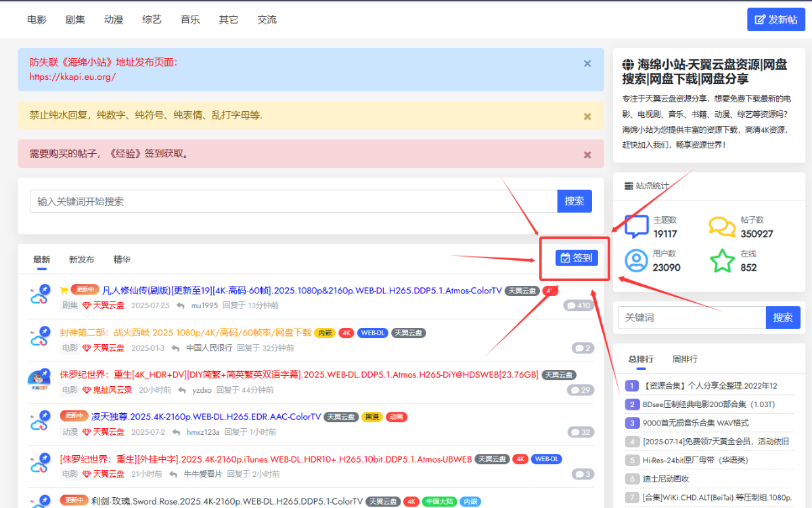Click the 用户数 user profile icon
Image resolution: width=812 pixels, height=508 pixels.
point(636,260)
